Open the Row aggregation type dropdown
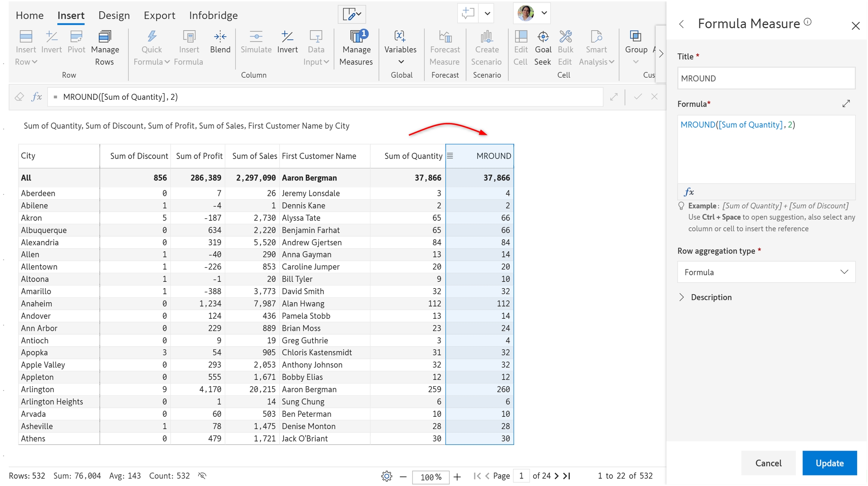The width and height of the screenshot is (868, 486). pyautogui.click(x=766, y=272)
